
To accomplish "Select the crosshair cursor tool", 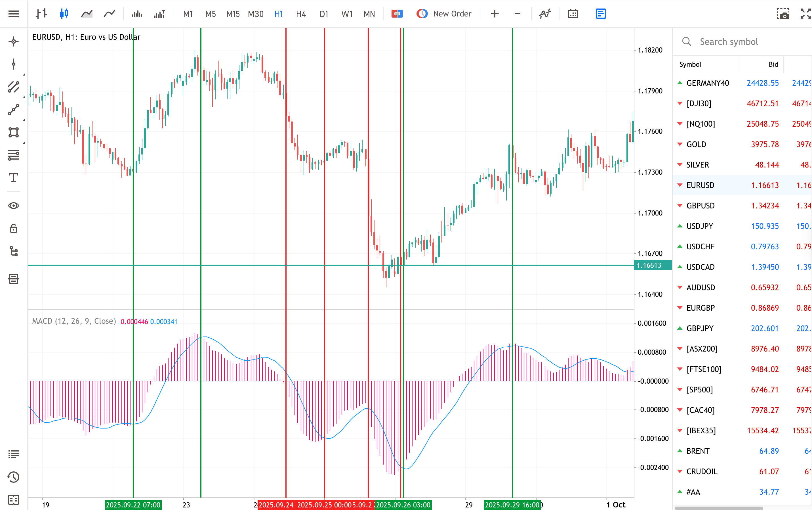I will [14, 41].
